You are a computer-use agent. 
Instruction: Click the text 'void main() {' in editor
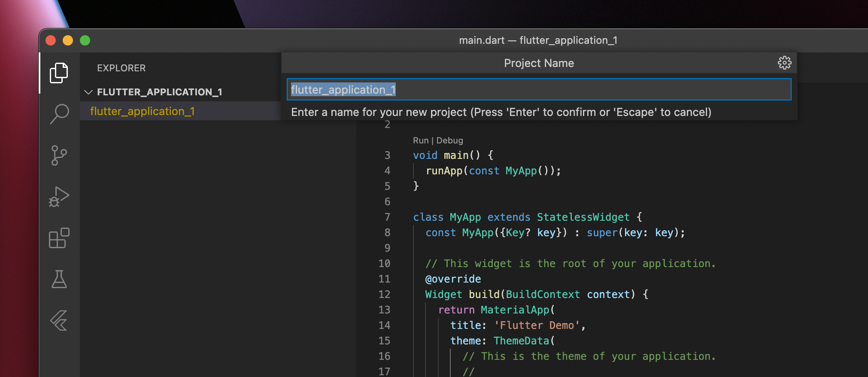click(453, 155)
